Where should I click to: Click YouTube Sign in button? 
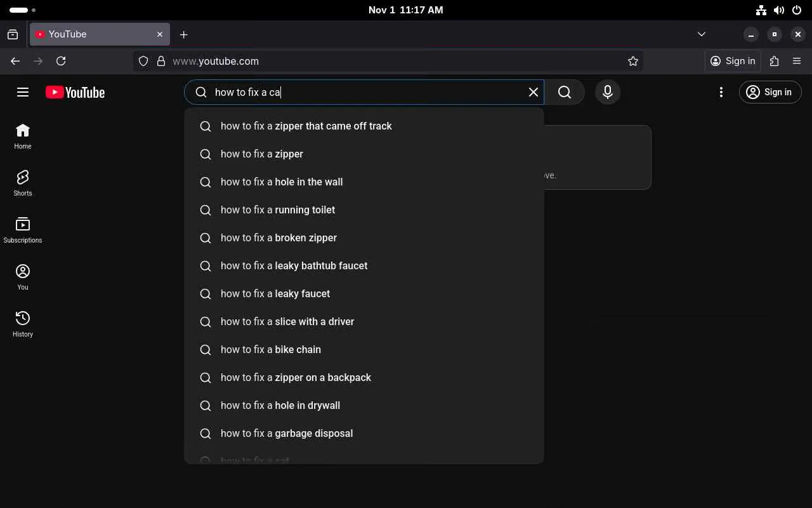pos(769,92)
